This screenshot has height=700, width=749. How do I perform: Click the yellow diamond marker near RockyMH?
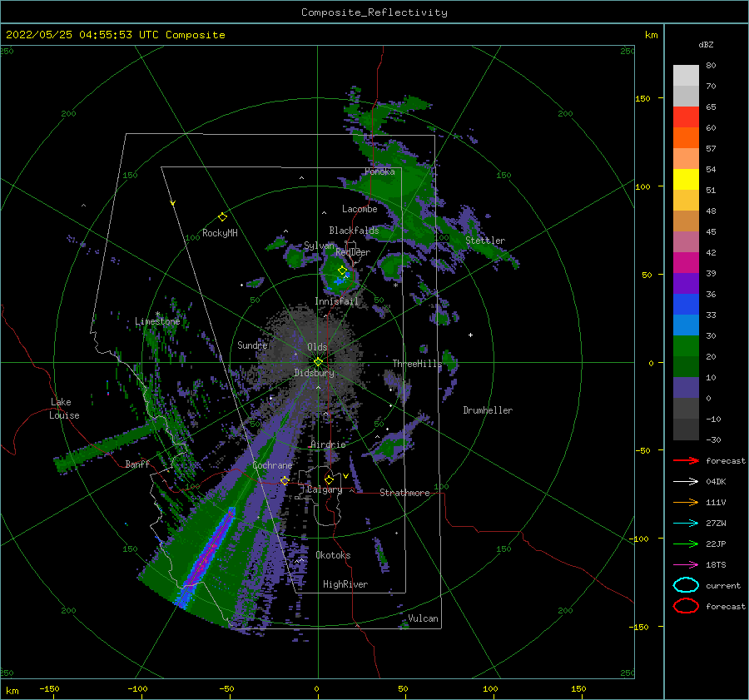tap(222, 217)
